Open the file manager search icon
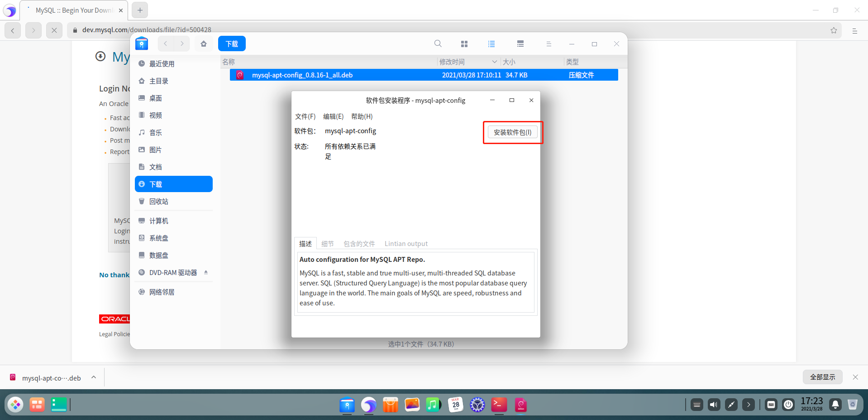The height and width of the screenshot is (420, 868). point(438,43)
